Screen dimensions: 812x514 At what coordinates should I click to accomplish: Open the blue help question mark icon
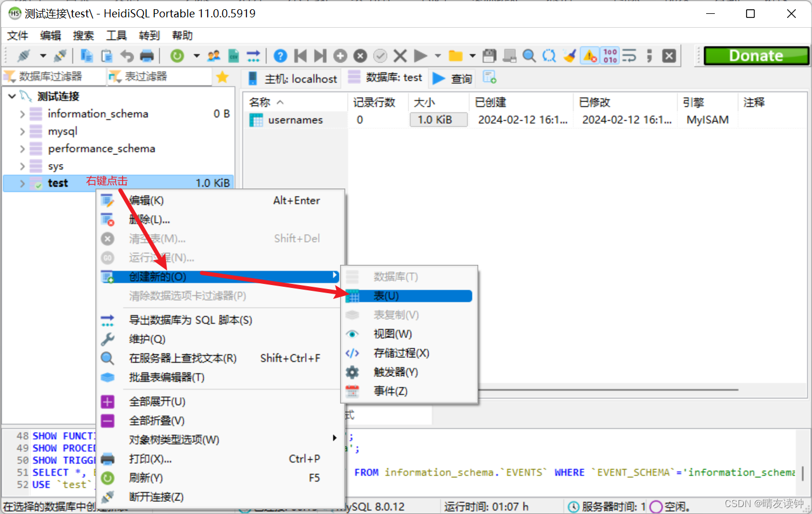tap(280, 56)
